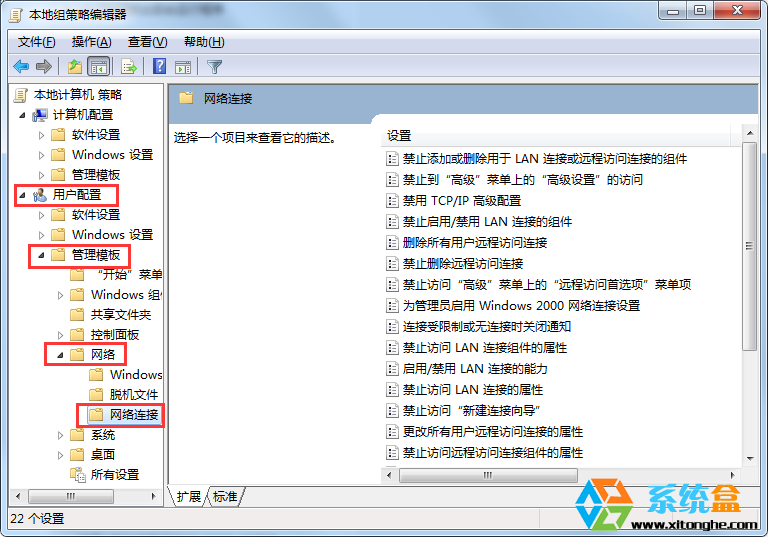Screen dimensions: 768x537
Task: Click the 所有设置 icon in tree
Action: click(x=78, y=475)
